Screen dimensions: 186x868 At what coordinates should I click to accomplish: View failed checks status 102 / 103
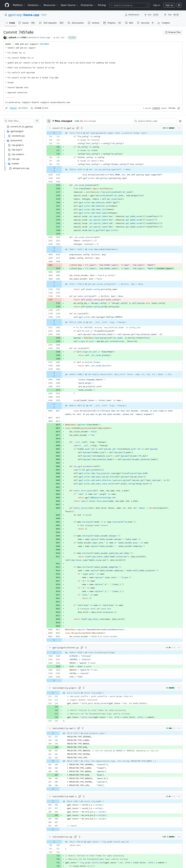59,37
